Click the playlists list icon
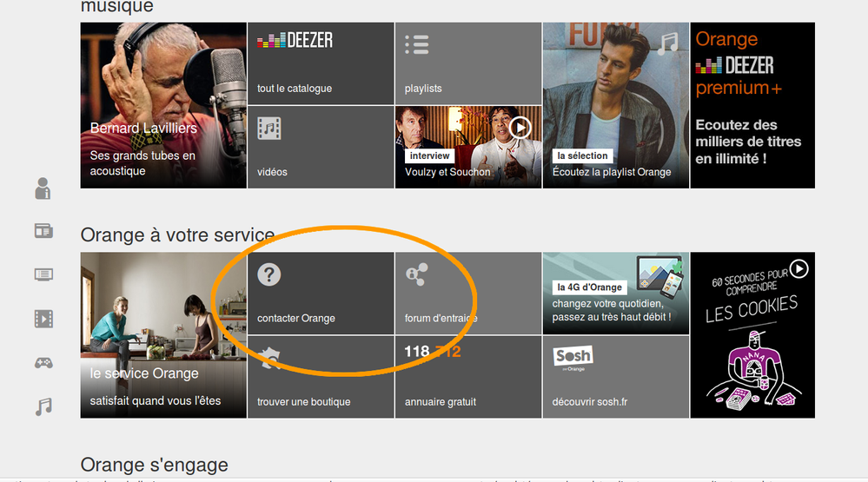This screenshot has width=868, height=482. [417, 44]
